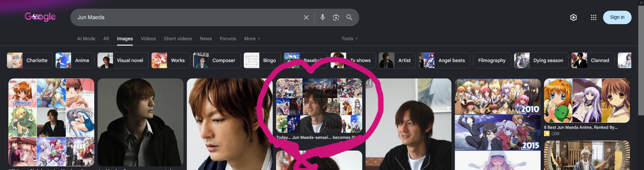Select the Composer filter chip
Viewport: 644px width, 170px height.
217,60
